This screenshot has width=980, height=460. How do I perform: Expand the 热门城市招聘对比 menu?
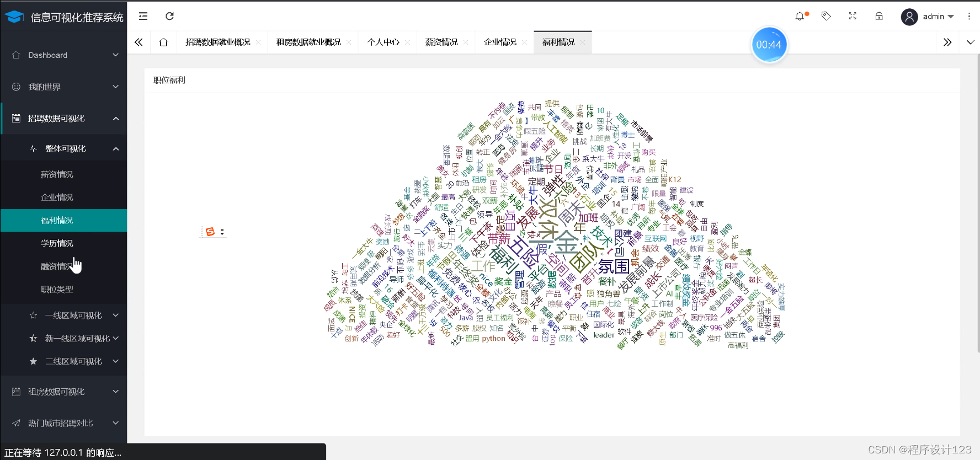tap(116, 423)
